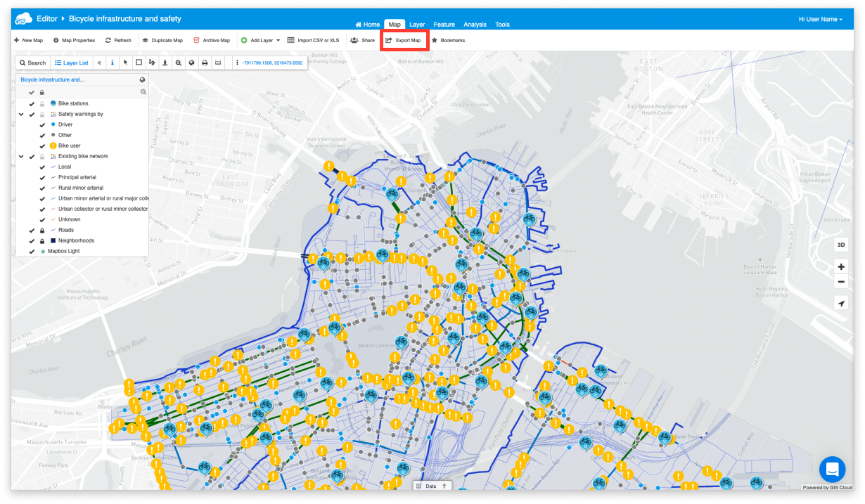Select the info identify tool icon
The width and height of the screenshot is (865, 504).
tap(112, 63)
